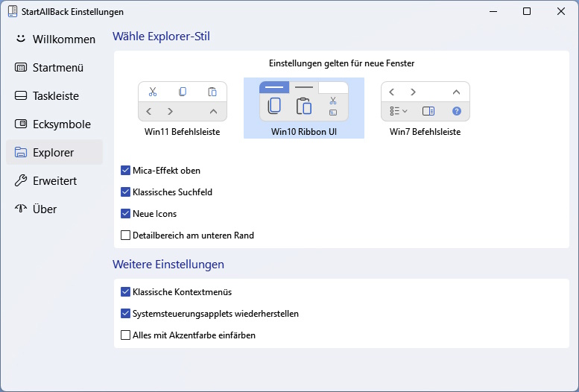Toggle Systemsteuerungsapplets wiederherstellen checkbox
The image size is (579, 392).
coord(125,313)
